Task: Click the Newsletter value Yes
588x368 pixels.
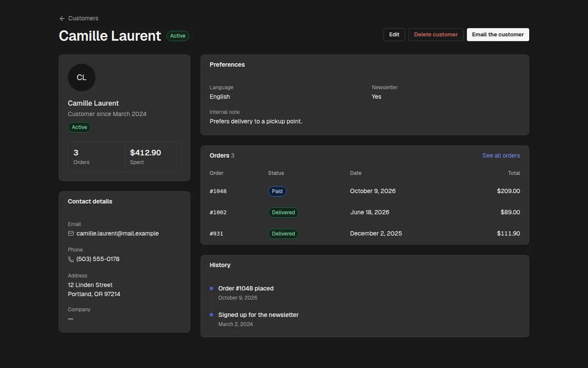Action: click(377, 97)
